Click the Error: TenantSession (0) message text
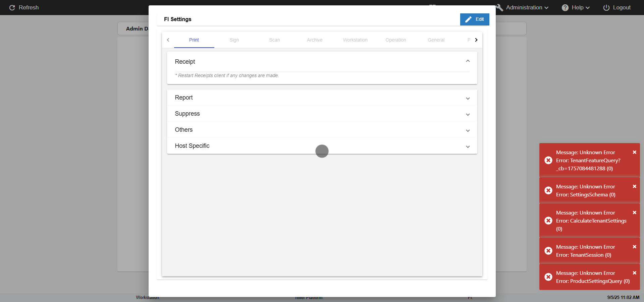Image resolution: width=644 pixels, height=302 pixels. 584,255
